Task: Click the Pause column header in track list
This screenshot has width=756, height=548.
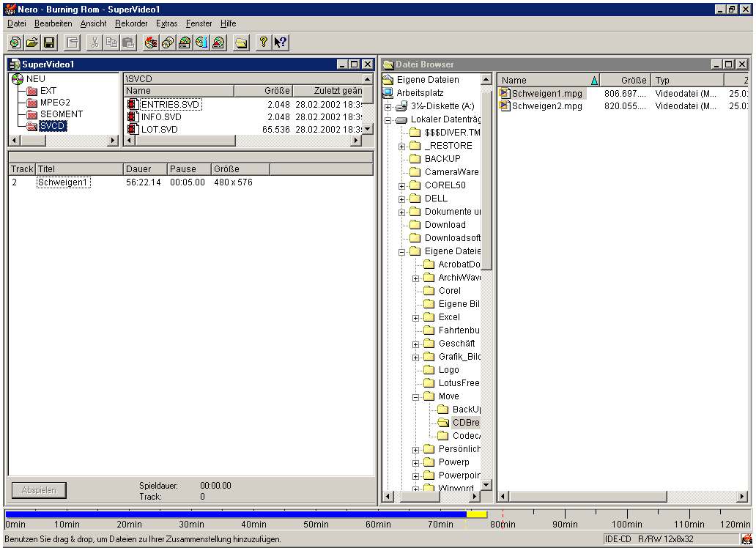Action: tap(189, 169)
